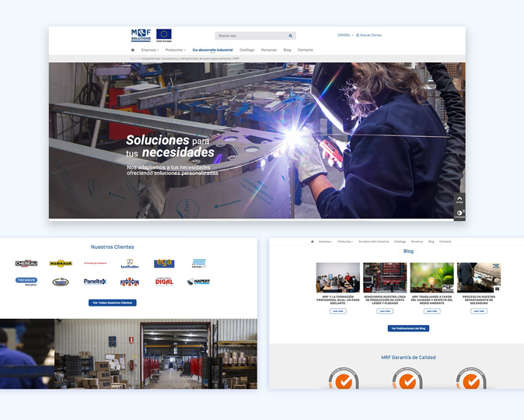Open Personas in main header menu

(x=269, y=50)
